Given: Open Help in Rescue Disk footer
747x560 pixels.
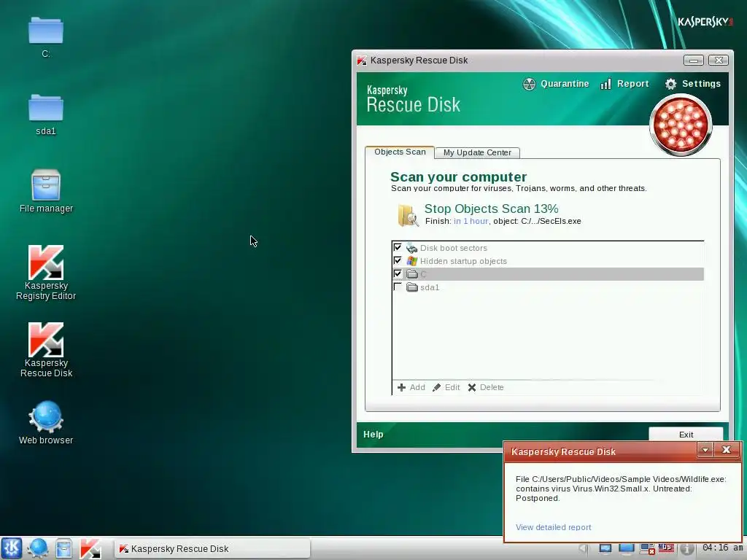Looking at the screenshot, I should [x=373, y=435].
